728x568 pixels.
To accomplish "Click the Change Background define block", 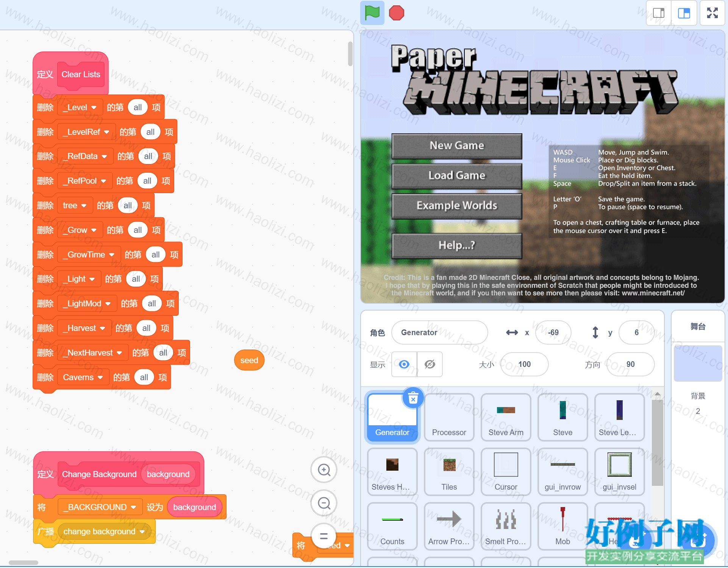I will pos(119,474).
